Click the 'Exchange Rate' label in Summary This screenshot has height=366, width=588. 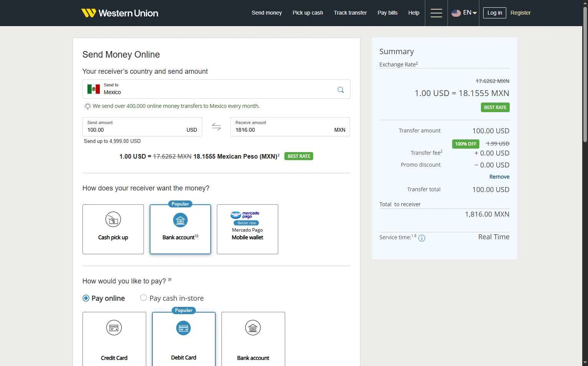pyautogui.click(x=398, y=65)
